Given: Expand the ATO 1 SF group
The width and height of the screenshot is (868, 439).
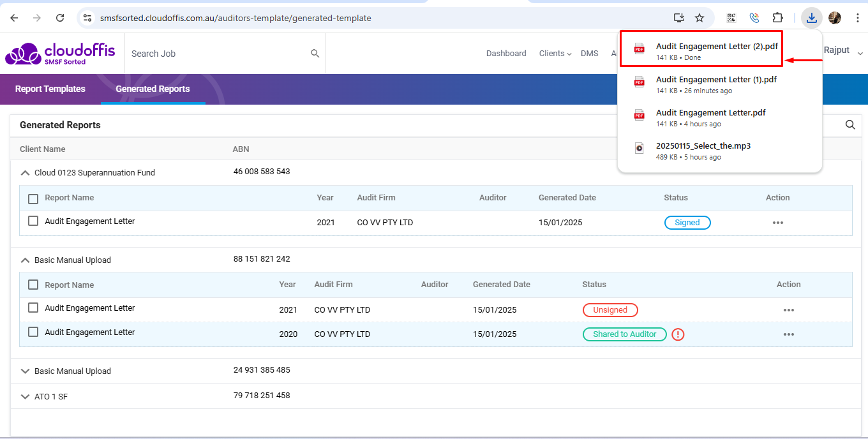Looking at the screenshot, I should 26,396.
